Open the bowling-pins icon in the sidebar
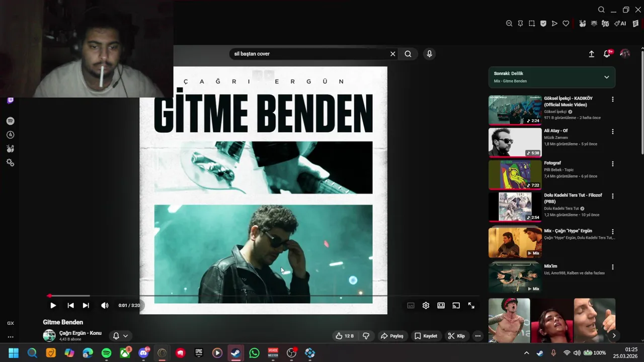Screen dimensions: 644x362 click(10, 149)
